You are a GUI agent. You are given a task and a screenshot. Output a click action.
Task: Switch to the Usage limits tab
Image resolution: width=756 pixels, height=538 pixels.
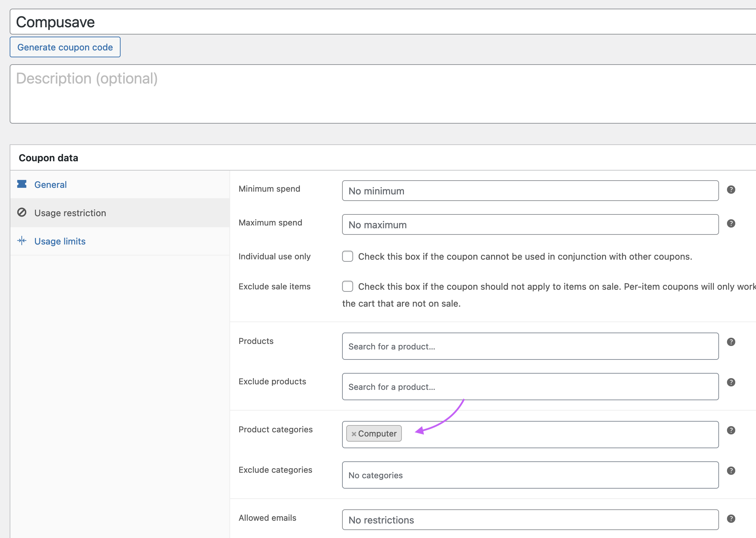coord(60,241)
